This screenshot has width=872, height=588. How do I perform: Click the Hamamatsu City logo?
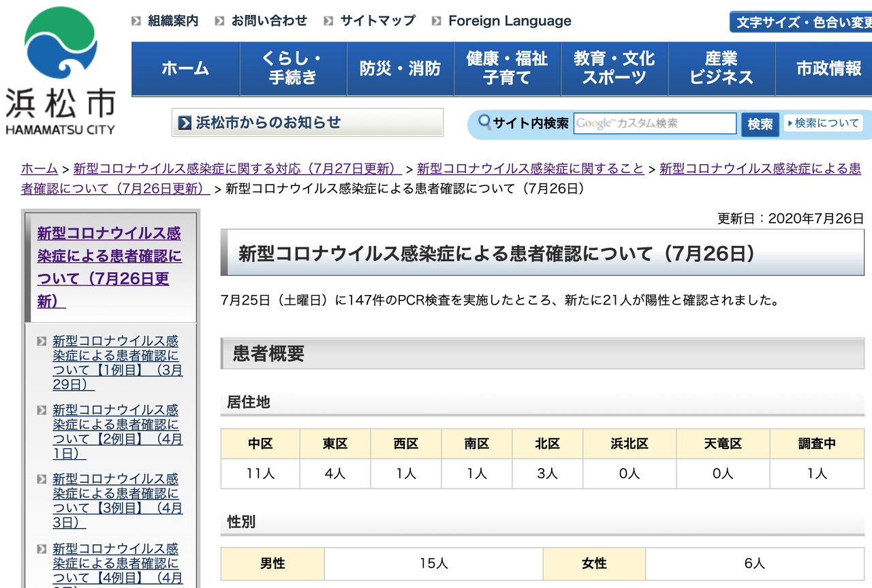61,72
